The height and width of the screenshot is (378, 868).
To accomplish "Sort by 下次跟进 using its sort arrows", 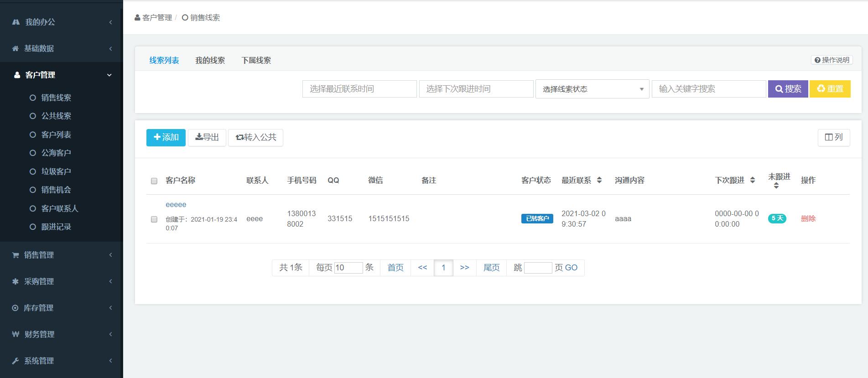I will pos(753,180).
